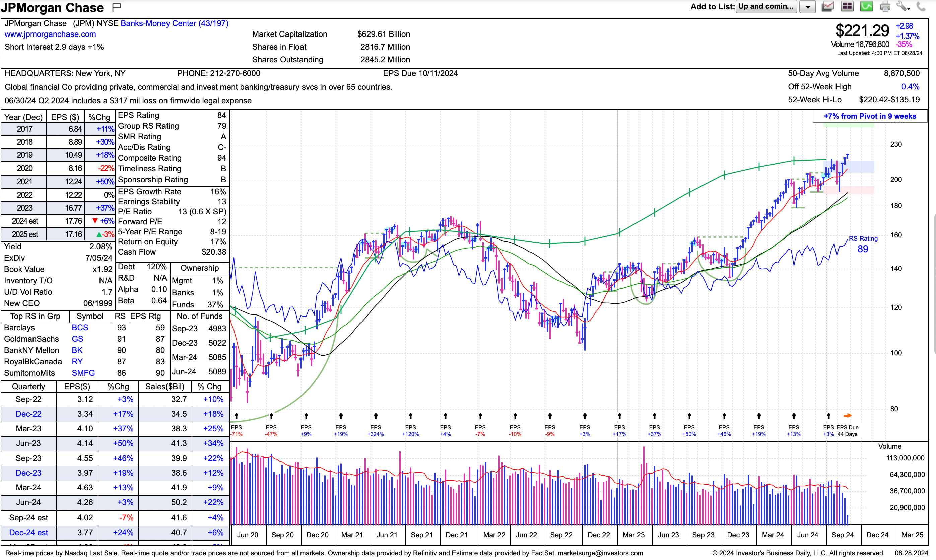
Task: Click the EPS Rating value 84
Action: [x=221, y=115]
